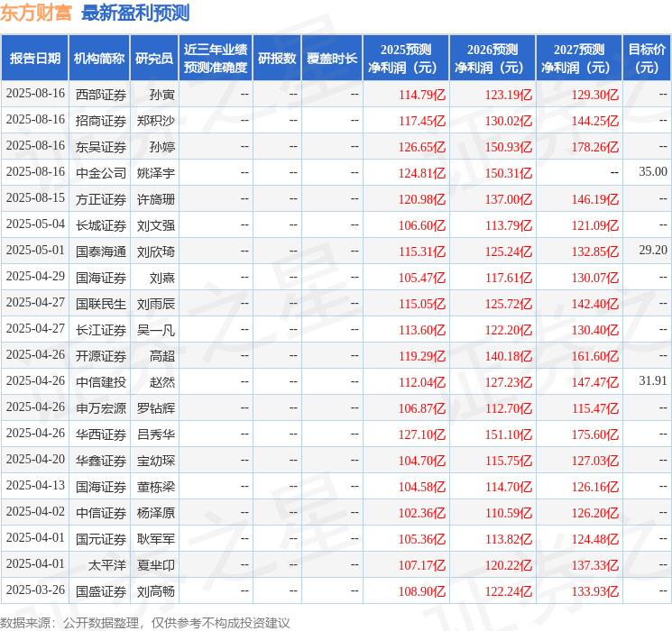The image size is (672, 631).
Task: Click the 研报数 column header
Action: (x=277, y=59)
